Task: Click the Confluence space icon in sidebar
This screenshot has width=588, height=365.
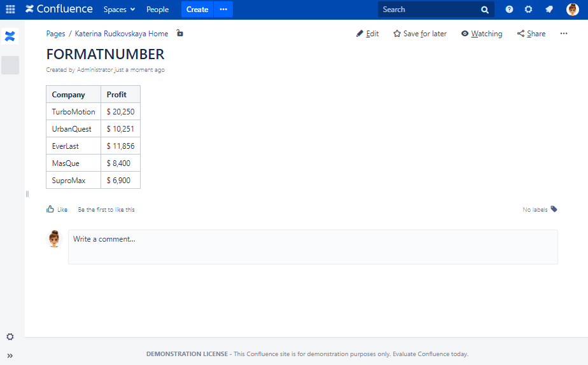Action: coord(10,36)
